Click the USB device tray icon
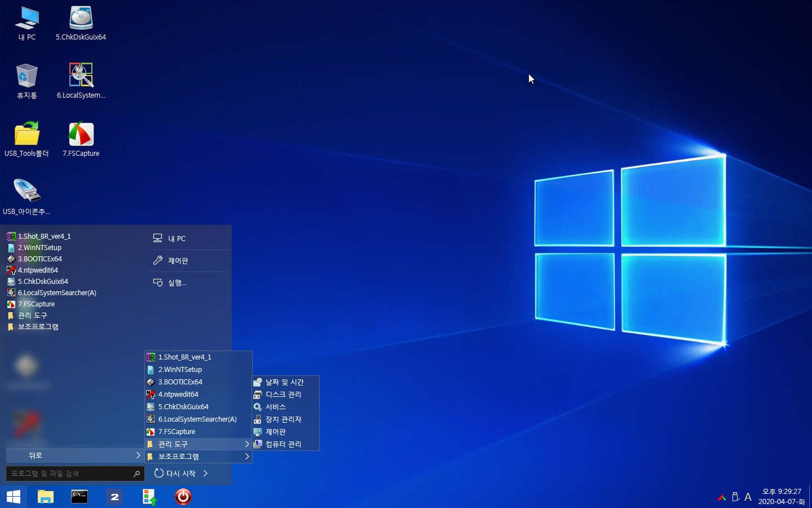Image resolution: width=812 pixels, height=508 pixels. (x=735, y=497)
